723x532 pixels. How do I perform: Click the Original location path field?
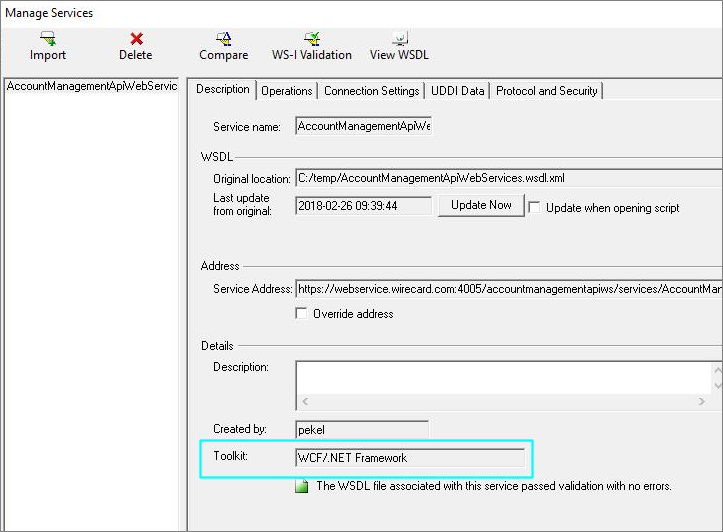coord(506,178)
